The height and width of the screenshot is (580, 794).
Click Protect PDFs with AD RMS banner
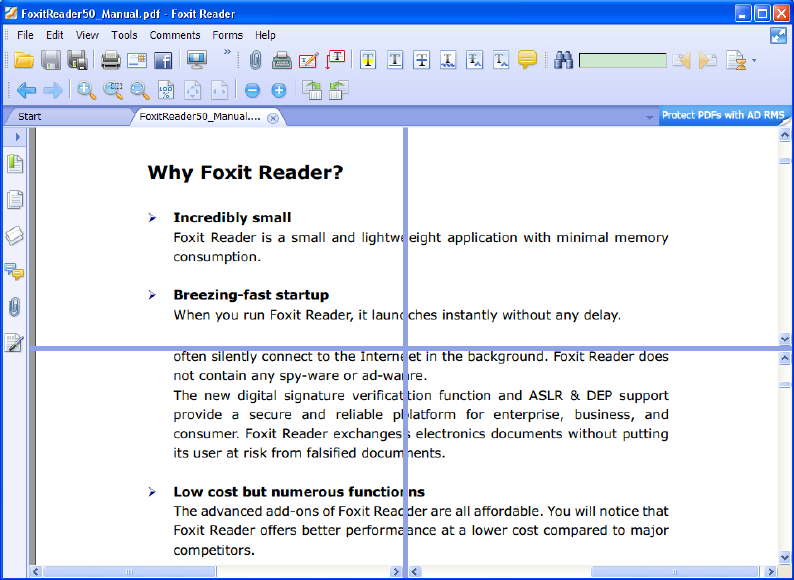(723, 115)
